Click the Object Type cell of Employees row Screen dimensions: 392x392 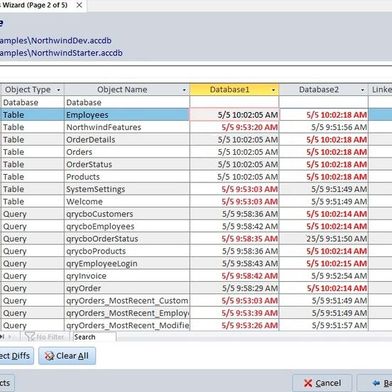32,115
